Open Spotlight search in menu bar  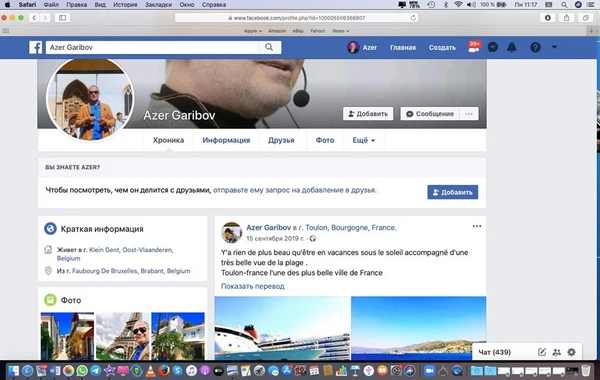[564, 5]
